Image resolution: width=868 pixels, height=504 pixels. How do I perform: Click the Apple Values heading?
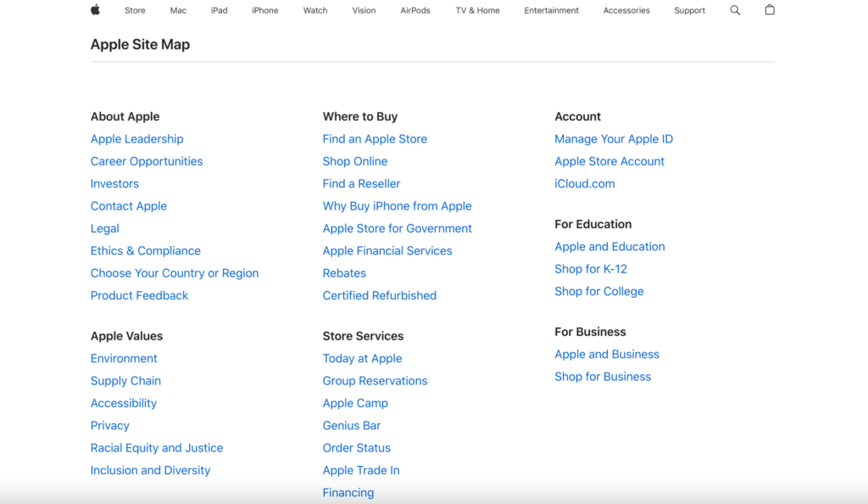[x=127, y=336]
